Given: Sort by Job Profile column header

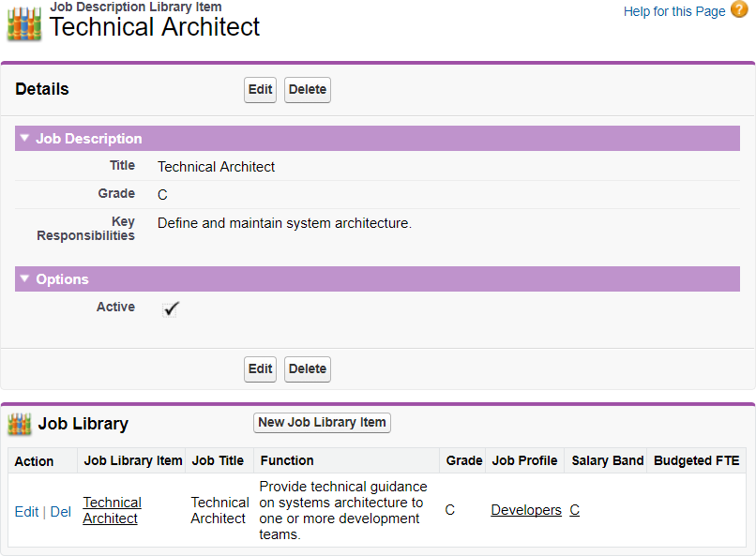Looking at the screenshot, I should click(524, 460).
